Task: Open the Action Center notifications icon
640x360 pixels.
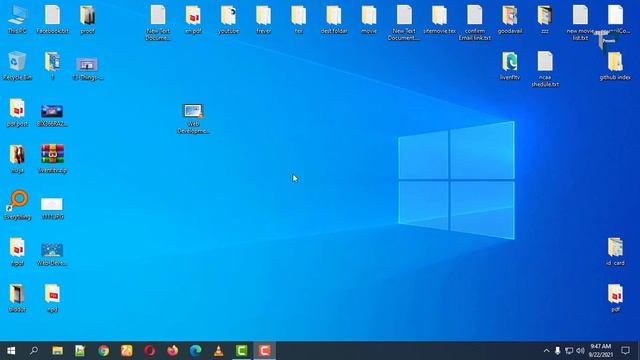Action: coord(625,351)
